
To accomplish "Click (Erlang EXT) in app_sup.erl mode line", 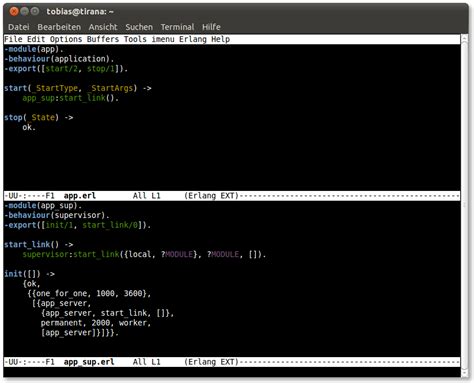I will tap(212, 362).
